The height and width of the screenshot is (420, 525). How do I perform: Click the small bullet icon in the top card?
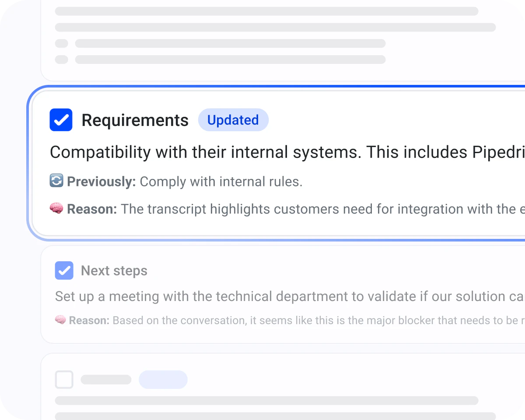[x=61, y=43]
